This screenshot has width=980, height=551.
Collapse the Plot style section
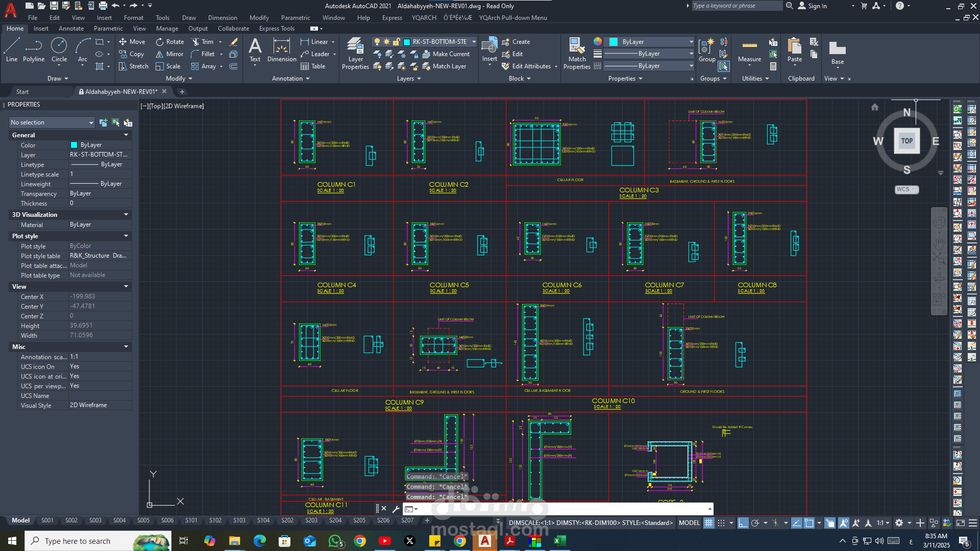point(126,236)
